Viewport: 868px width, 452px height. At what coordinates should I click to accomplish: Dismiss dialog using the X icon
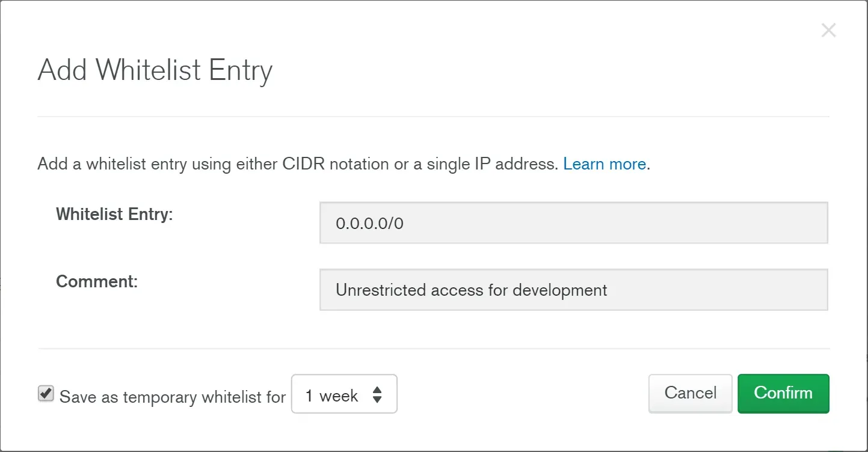[x=828, y=30]
